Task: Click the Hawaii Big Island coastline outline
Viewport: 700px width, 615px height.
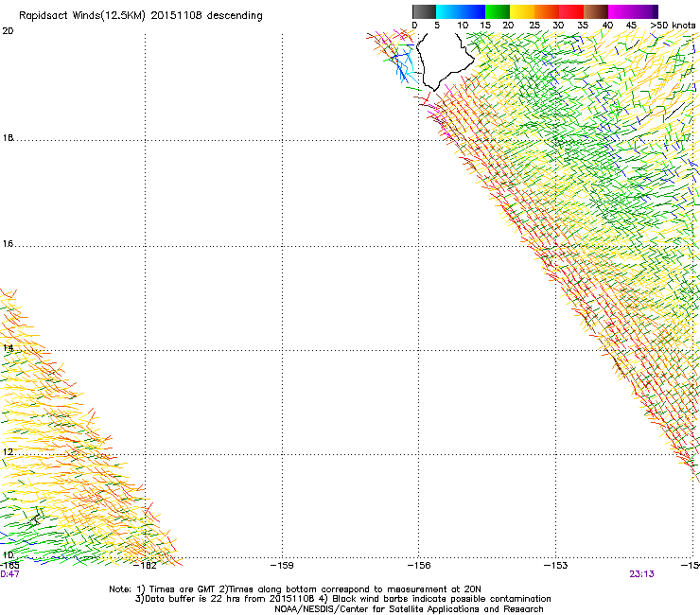Action: click(x=445, y=61)
